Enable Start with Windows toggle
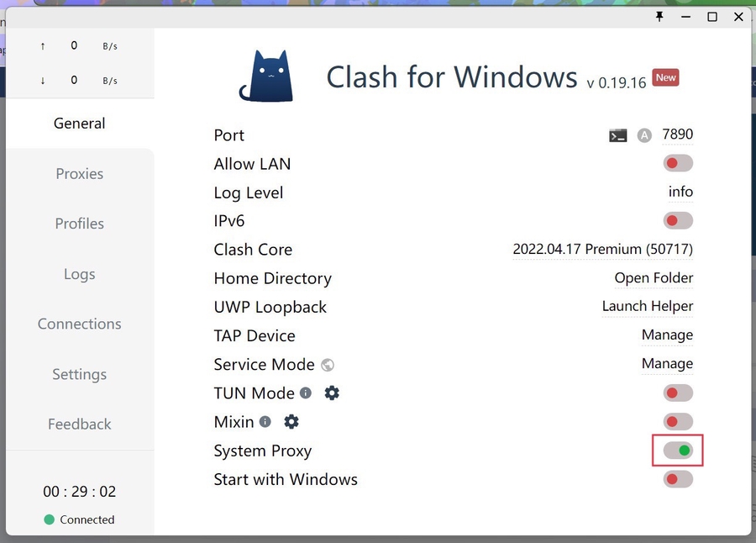Viewport: 756px width, 543px height. coord(678,479)
